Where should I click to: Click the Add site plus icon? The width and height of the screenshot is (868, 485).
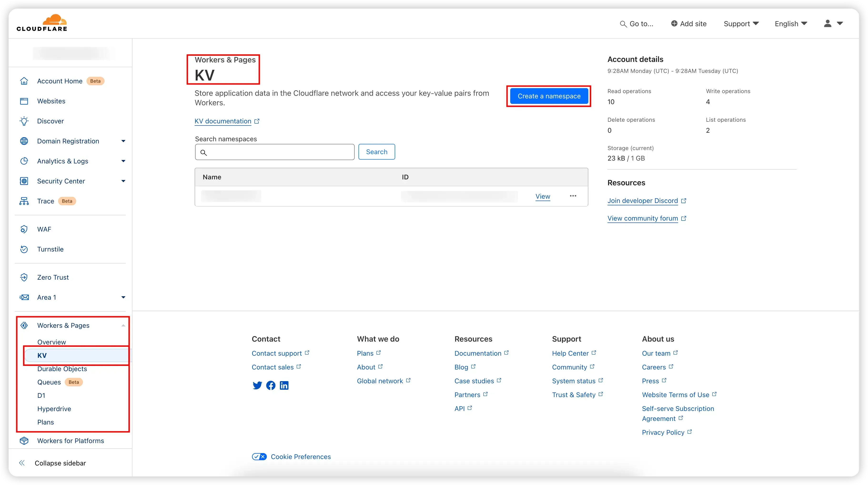pyautogui.click(x=674, y=23)
